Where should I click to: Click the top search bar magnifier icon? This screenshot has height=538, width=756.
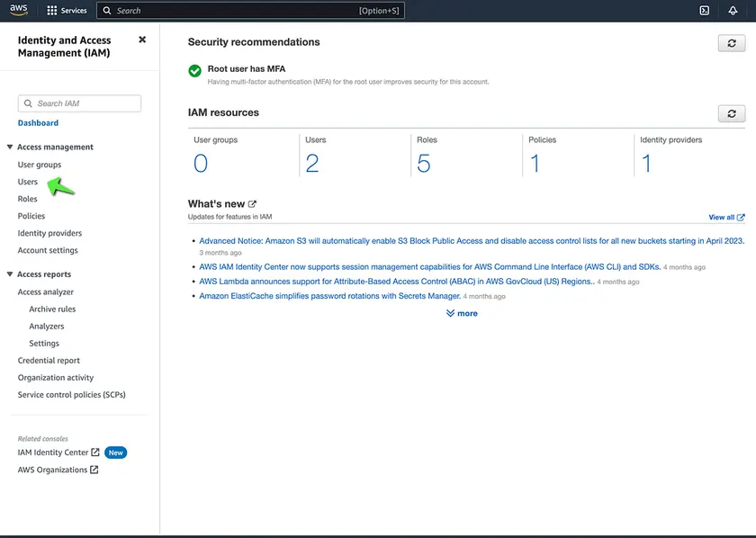click(107, 11)
